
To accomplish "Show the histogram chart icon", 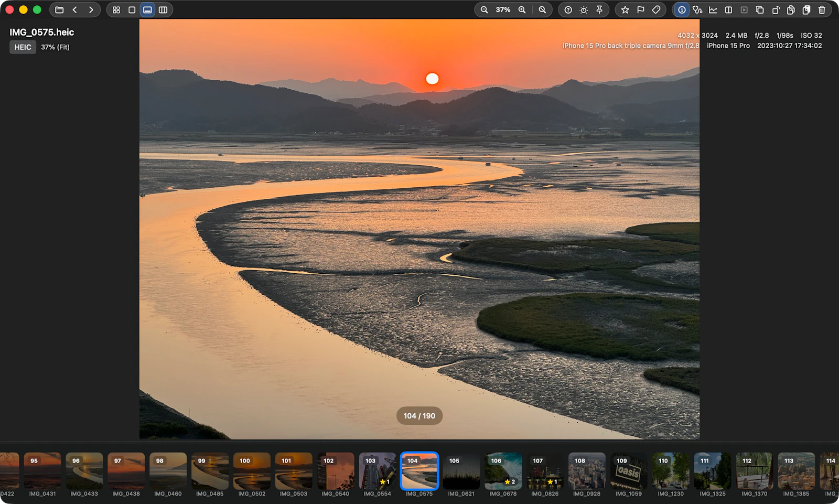I will pyautogui.click(x=713, y=10).
